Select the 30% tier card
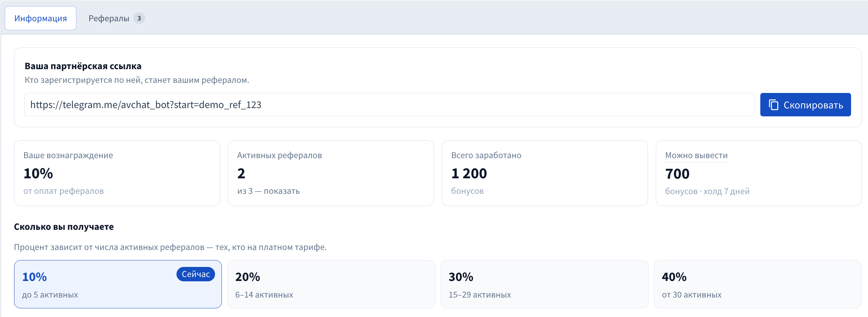This screenshot has width=868, height=317. pos(544,284)
